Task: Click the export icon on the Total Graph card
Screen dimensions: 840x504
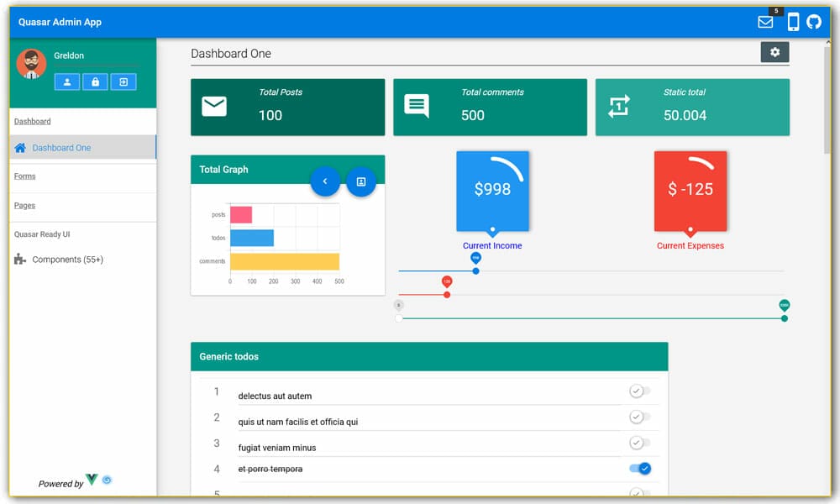Action: coord(361,182)
